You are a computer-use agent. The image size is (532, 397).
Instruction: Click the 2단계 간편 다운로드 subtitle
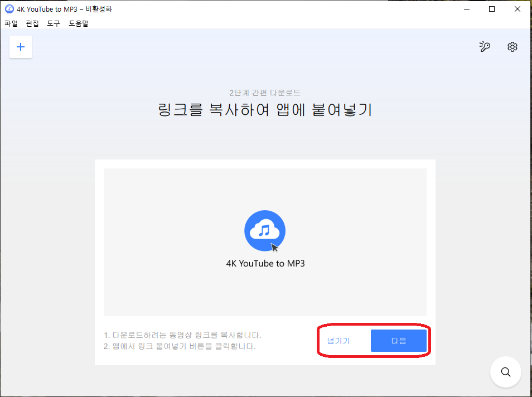click(265, 93)
